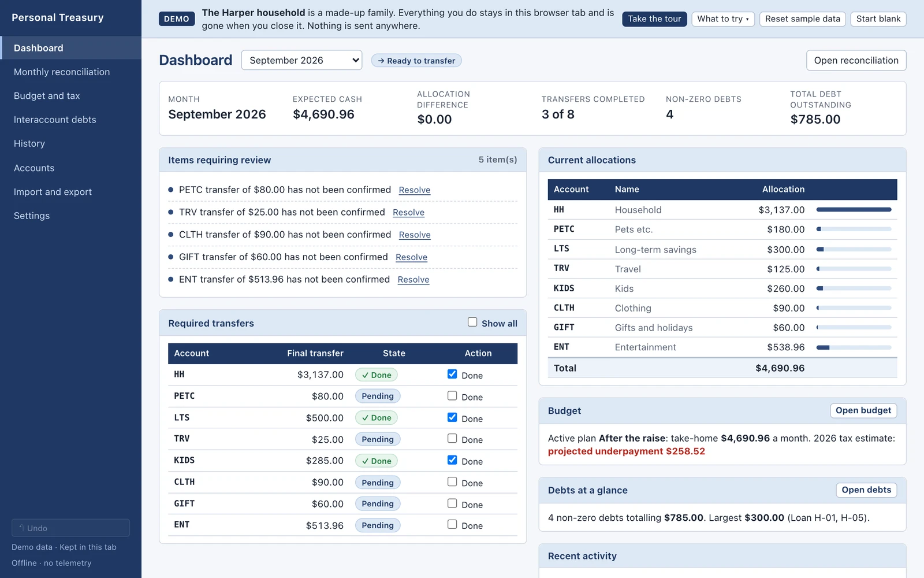
Task: Click the Take the tour button
Action: click(x=654, y=19)
